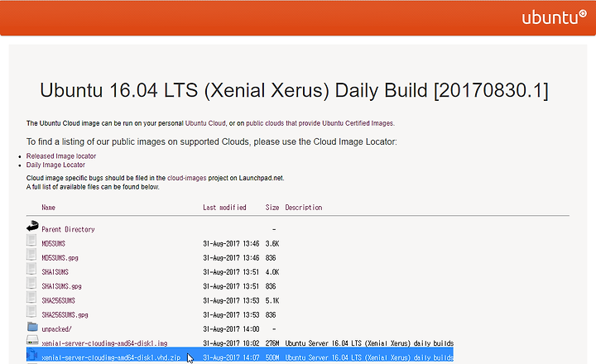Image resolution: width=596 pixels, height=364 pixels.
Task: Download the SHA1SUMS.gpg signature file
Action: (x=61, y=286)
